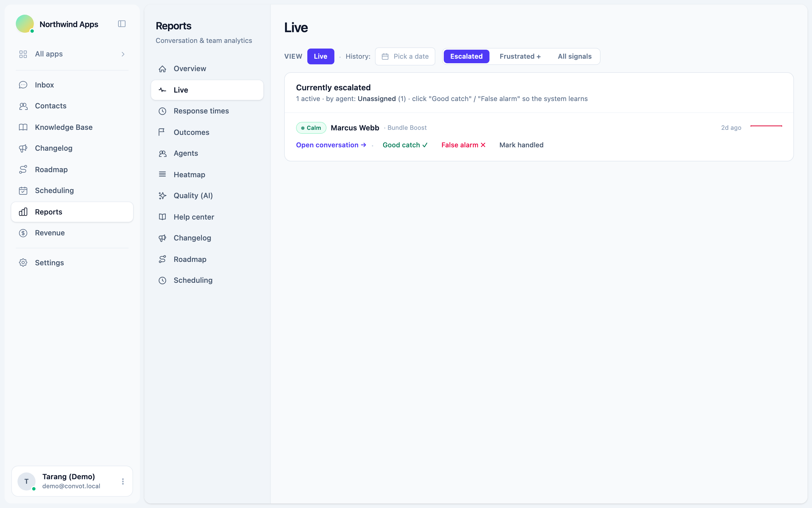
Task: Click the Agents people icon
Action: [x=162, y=154]
